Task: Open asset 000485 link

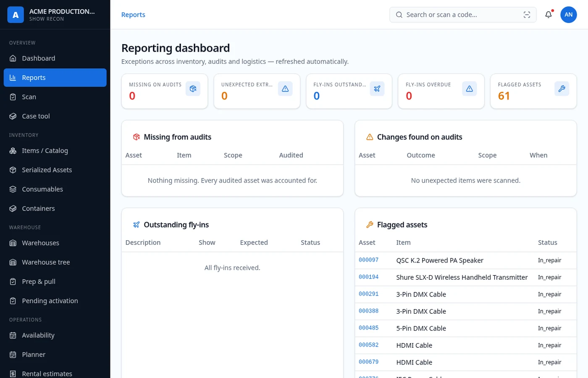Action: click(x=369, y=328)
